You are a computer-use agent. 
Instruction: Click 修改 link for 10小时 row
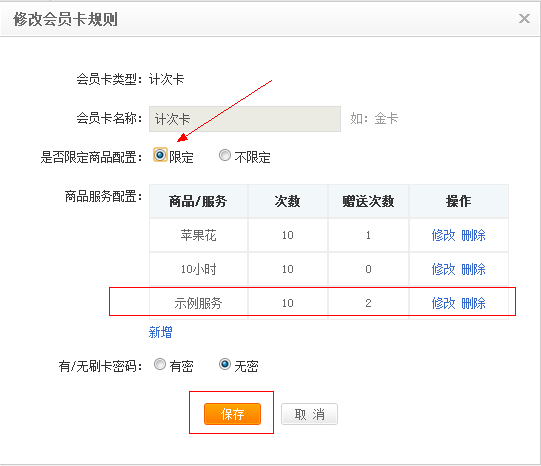[x=443, y=269]
